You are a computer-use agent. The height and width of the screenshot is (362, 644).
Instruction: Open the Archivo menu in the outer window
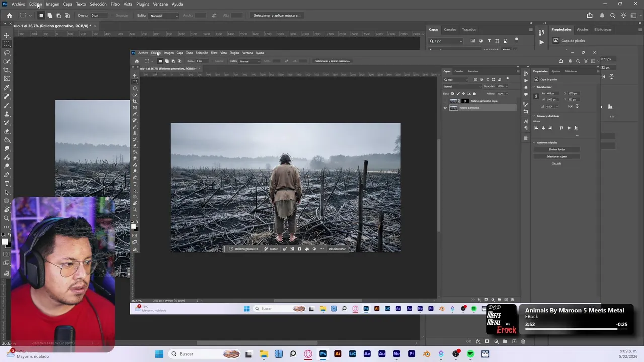coord(18,4)
